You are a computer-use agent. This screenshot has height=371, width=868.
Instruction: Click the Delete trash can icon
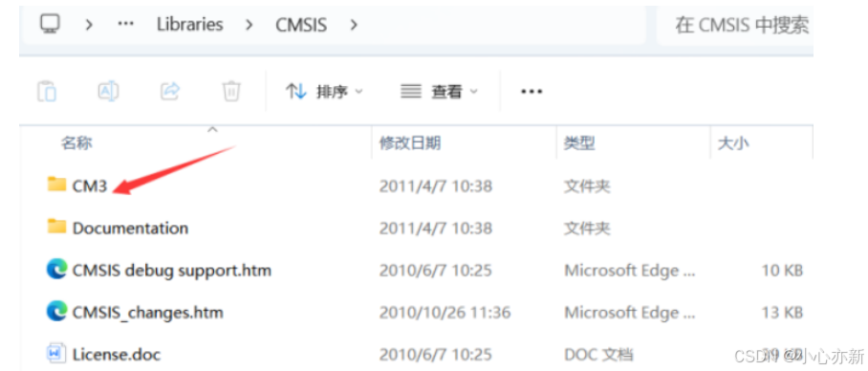[230, 91]
